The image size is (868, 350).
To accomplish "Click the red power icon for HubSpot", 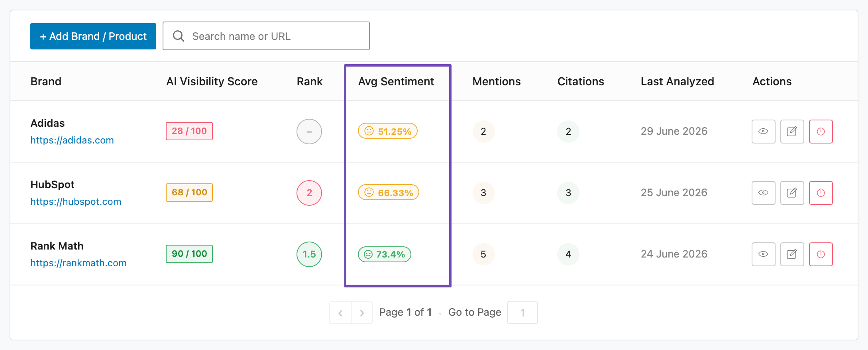I will tap(821, 193).
